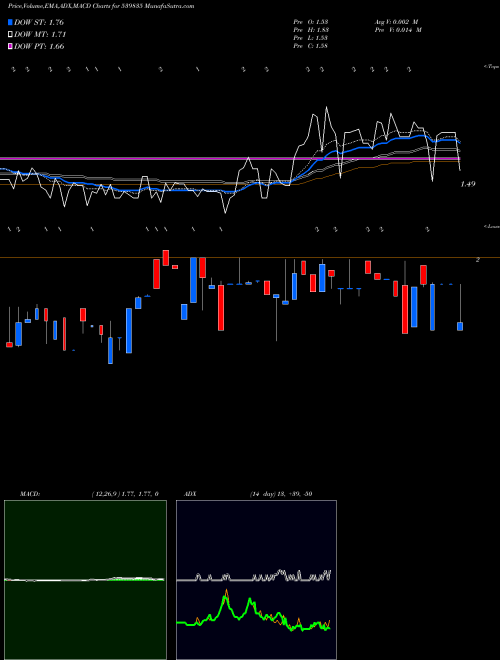This screenshot has height=660, width=500.
Task: Click the white DOW MT legend swatch
Action: pyautogui.click(x=10, y=35)
